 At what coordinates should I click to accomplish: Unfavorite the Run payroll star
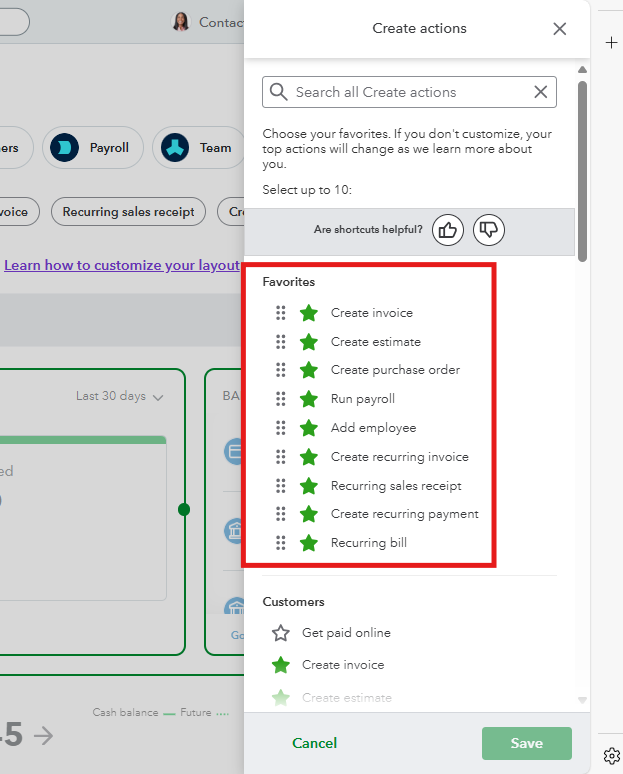point(309,399)
